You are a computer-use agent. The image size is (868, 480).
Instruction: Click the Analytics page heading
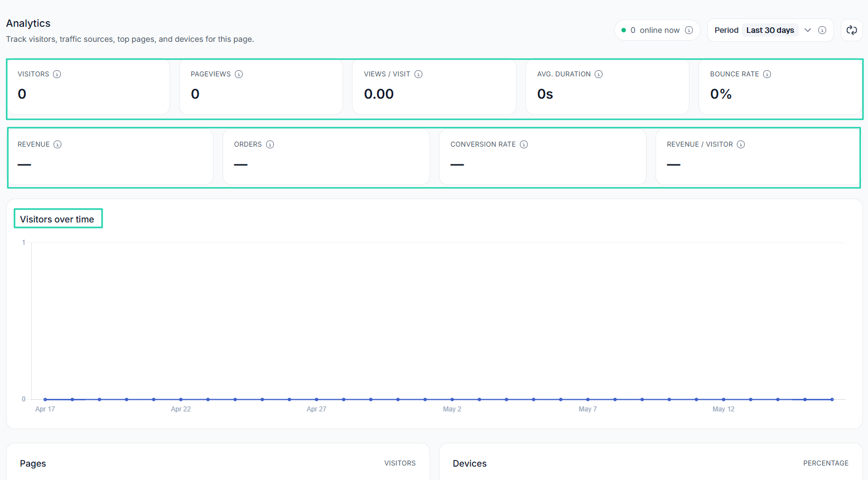pos(28,23)
